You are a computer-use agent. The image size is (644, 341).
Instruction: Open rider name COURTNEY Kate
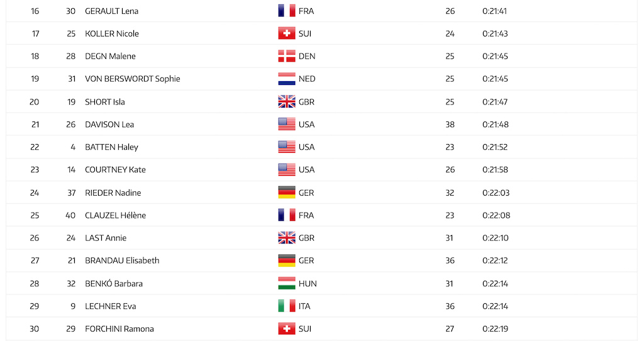click(x=116, y=170)
